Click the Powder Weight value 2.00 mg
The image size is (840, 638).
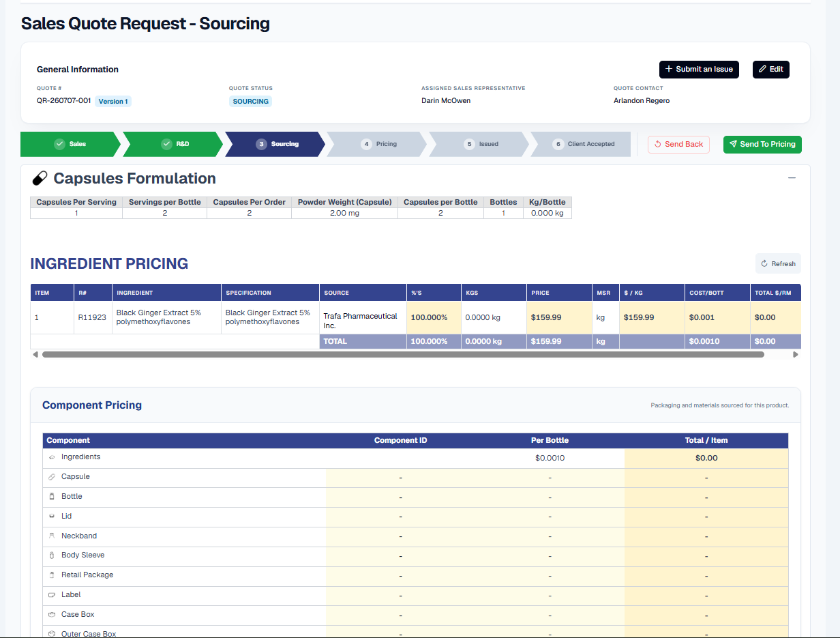[344, 213]
